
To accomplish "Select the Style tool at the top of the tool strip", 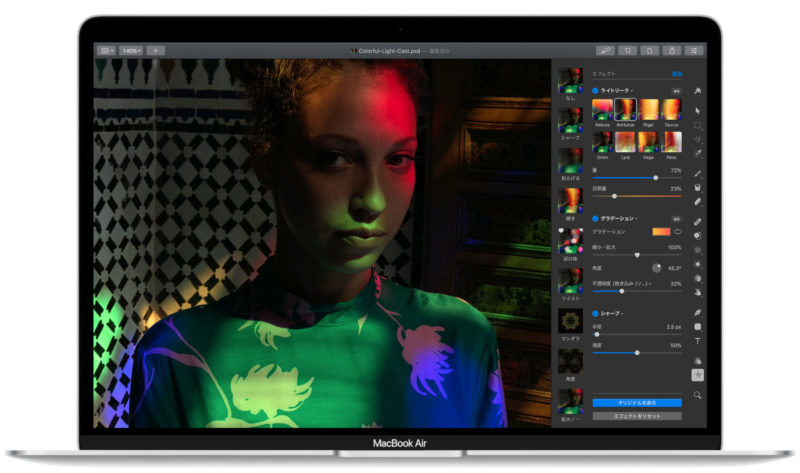I will 697,91.
